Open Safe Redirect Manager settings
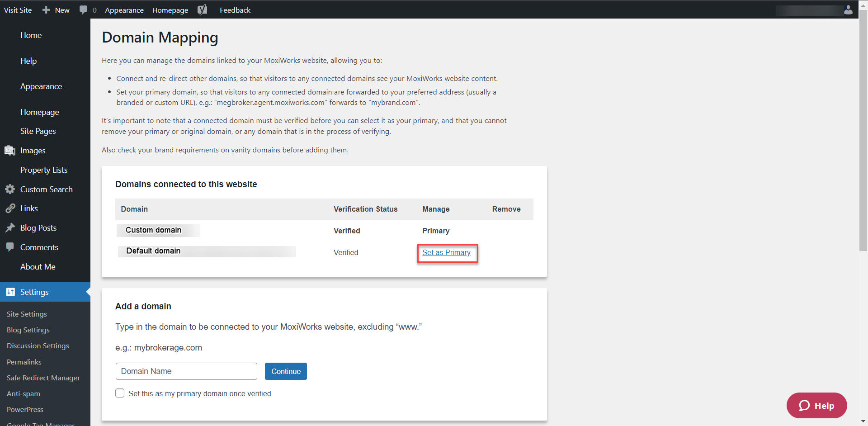The width and height of the screenshot is (868, 426). click(x=43, y=378)
